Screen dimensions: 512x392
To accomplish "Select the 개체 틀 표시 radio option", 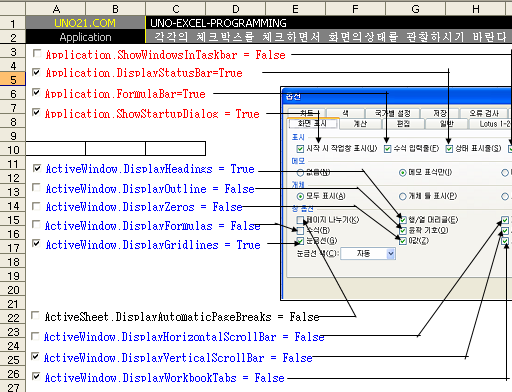I will pos(403,196).
